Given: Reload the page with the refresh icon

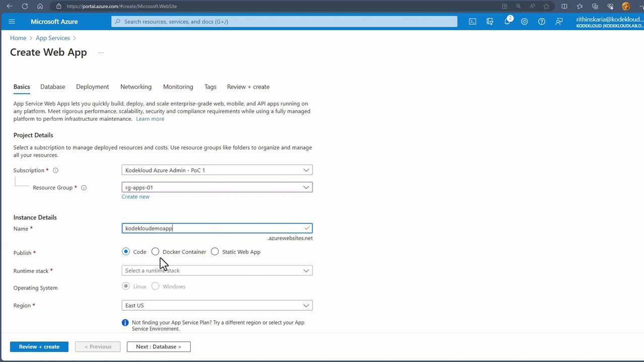Looking at the screenshot, I should [x=25, y=6].
